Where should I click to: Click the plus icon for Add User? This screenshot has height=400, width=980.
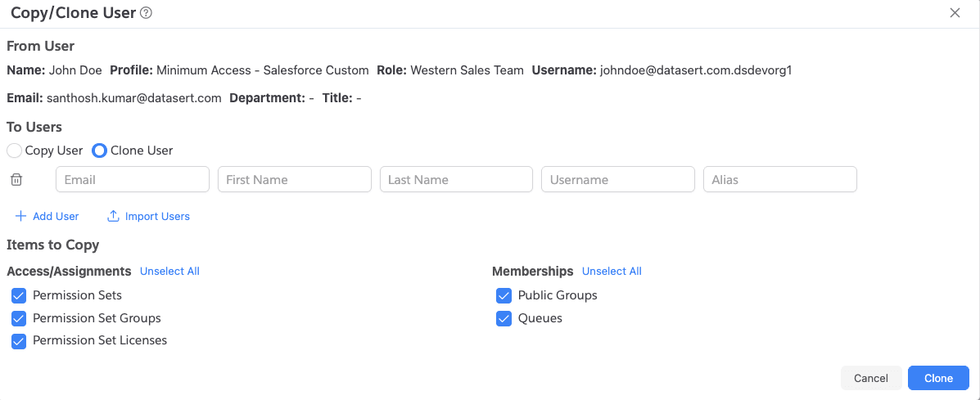coord(20,216)
